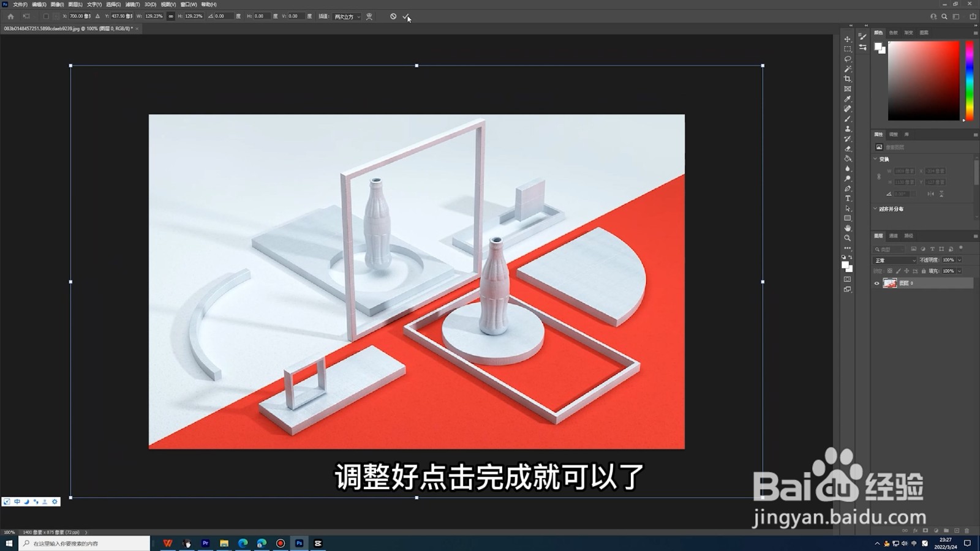
Task: Open the Layers panel menu icon
Action: tap(975, 236)
